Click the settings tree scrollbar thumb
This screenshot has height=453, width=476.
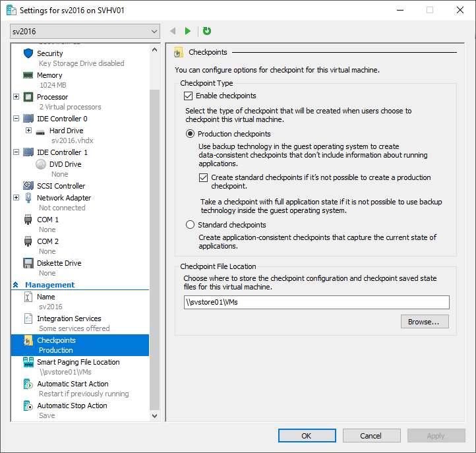click(154, 249)
